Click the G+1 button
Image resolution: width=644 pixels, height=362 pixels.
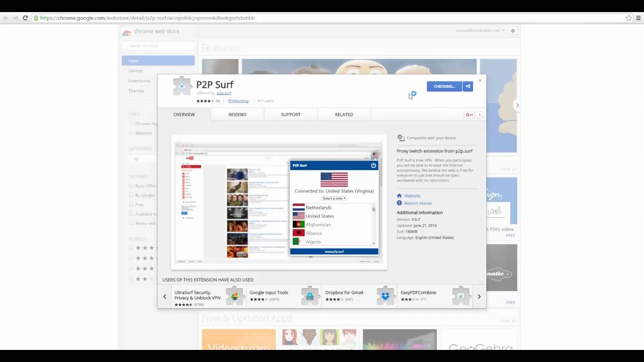(469, 115)
